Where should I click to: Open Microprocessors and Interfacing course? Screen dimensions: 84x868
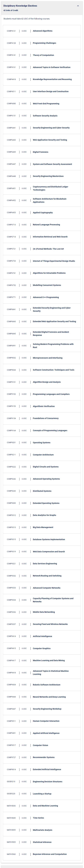pyautogui.click(x=42, y=358)
